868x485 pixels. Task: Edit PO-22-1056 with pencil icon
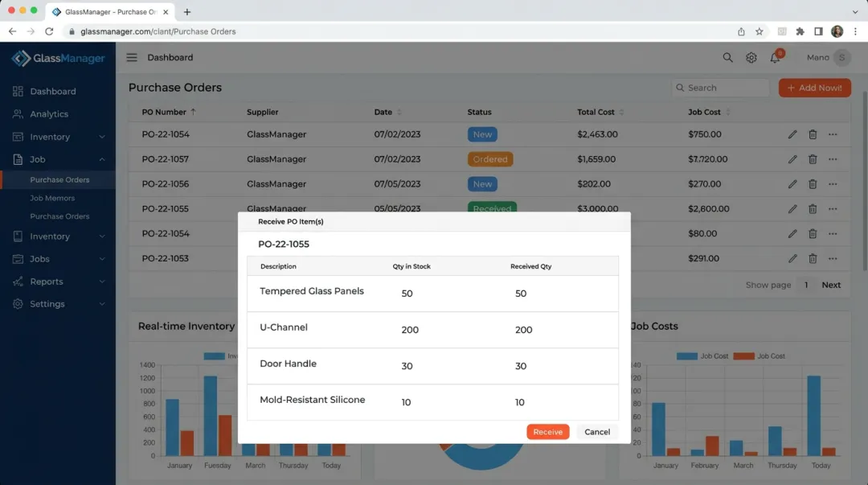pos(792,184)
